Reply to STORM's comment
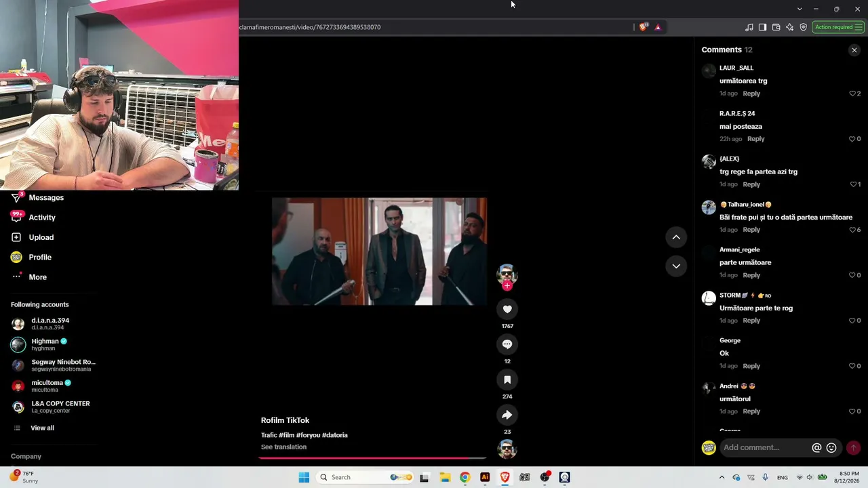The height and width of the screenshot is (488, 868). pyautogui.click(x=751, y=321)
